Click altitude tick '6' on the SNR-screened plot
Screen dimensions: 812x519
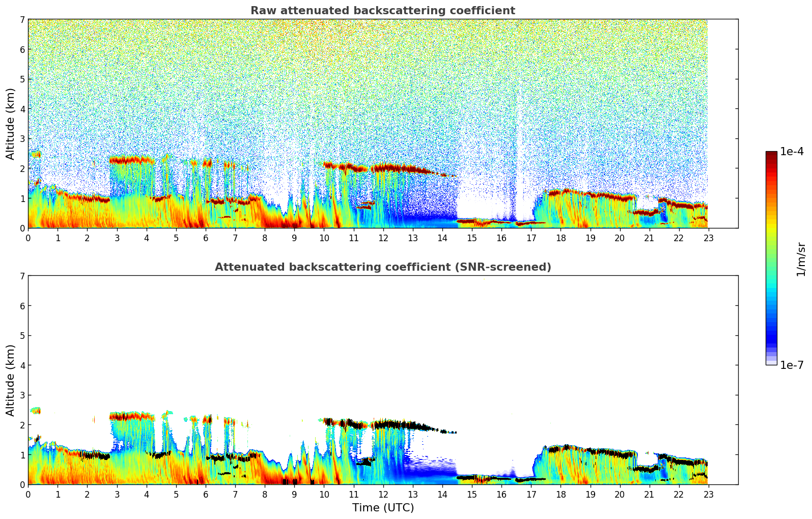pos(22,306)
